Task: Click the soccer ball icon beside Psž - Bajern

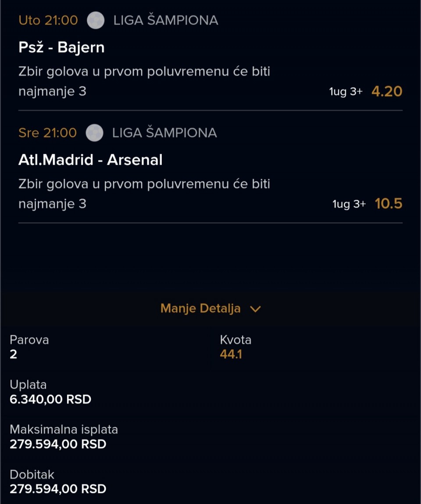Action: [96, 21]
